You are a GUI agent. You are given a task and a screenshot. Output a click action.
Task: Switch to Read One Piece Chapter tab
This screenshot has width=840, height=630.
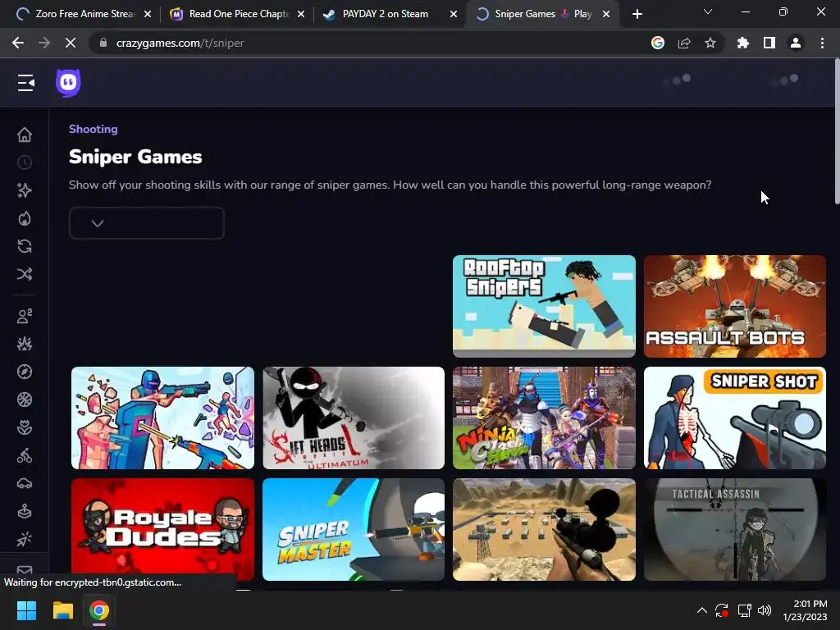235,14
